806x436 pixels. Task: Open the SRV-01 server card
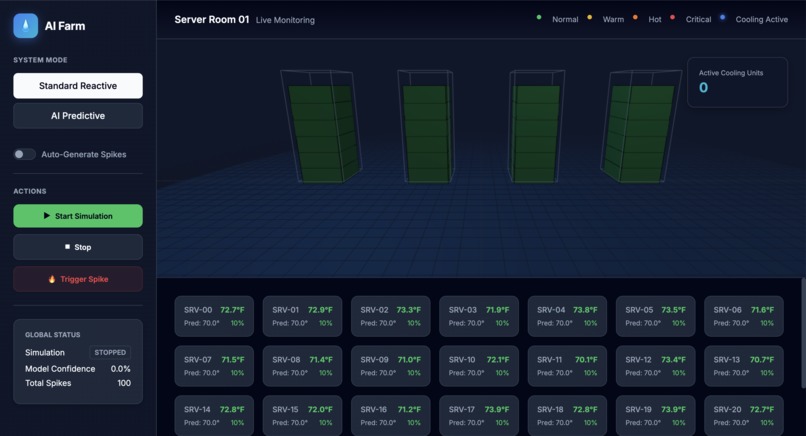[302, 316]
